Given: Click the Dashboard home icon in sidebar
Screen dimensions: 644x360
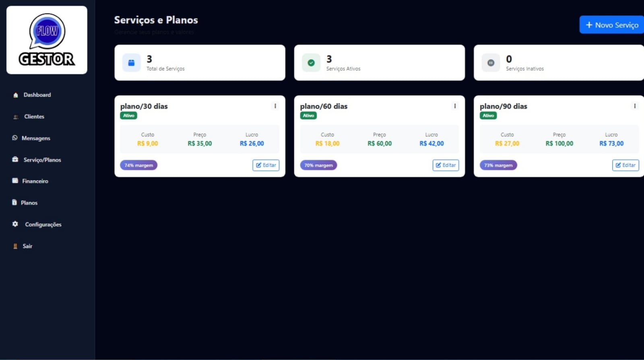Looking at the screenshot, I should click(x=16, y=95).
